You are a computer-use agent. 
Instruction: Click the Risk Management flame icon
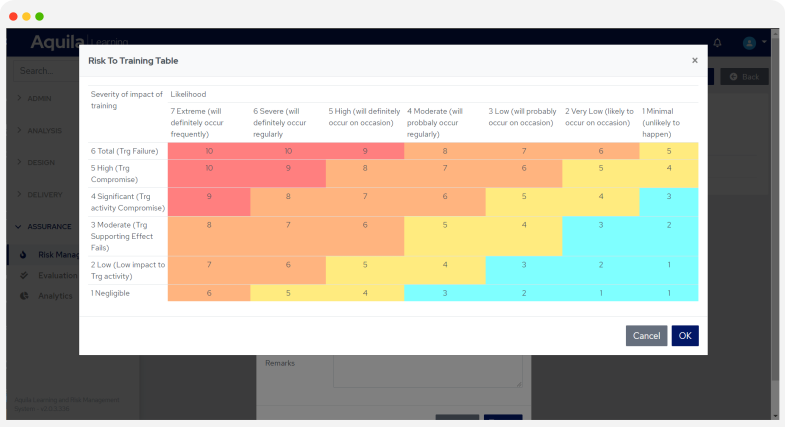point(24,255)
